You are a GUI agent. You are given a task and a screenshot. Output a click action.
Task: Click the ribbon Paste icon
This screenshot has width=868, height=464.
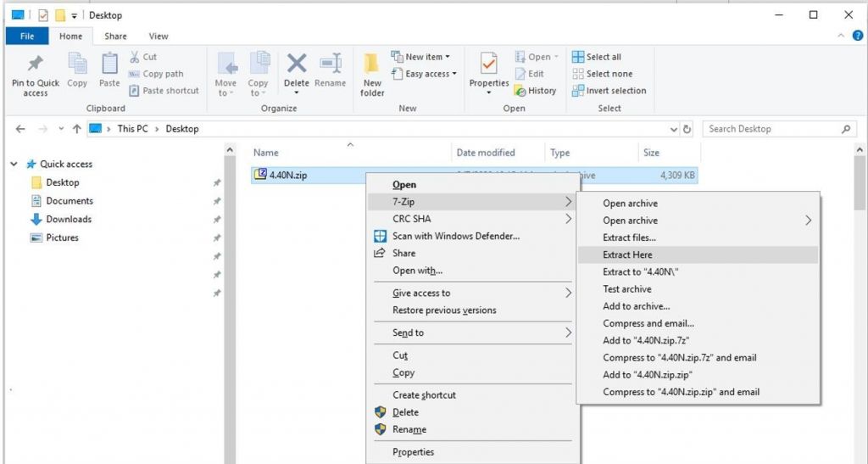(109, 66)
